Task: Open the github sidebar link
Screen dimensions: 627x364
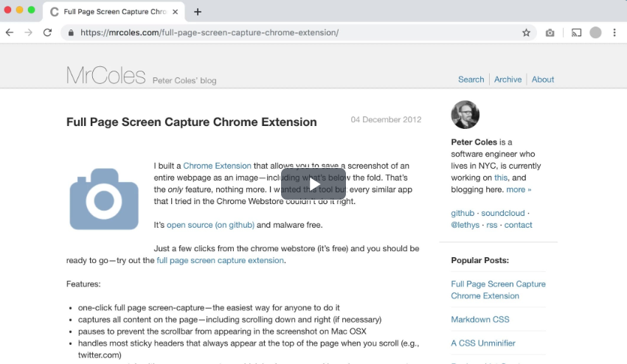Action: coord(463,214)
